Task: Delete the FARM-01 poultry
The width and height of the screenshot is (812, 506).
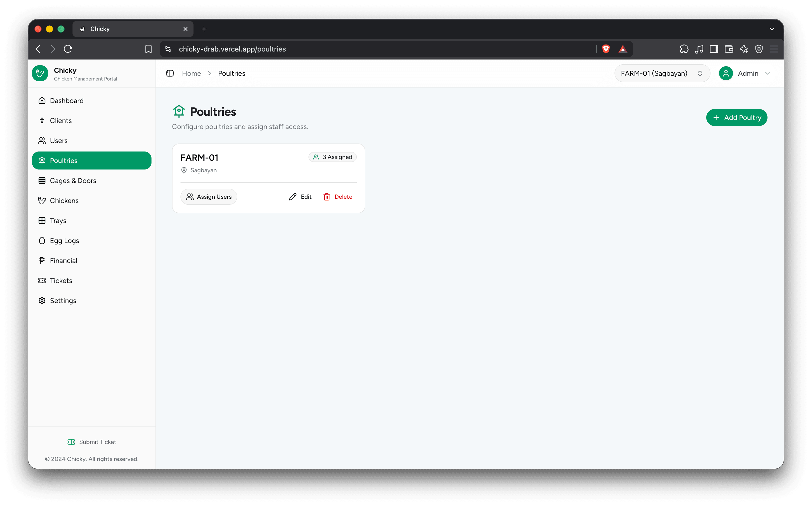Action: click(337, 197)
